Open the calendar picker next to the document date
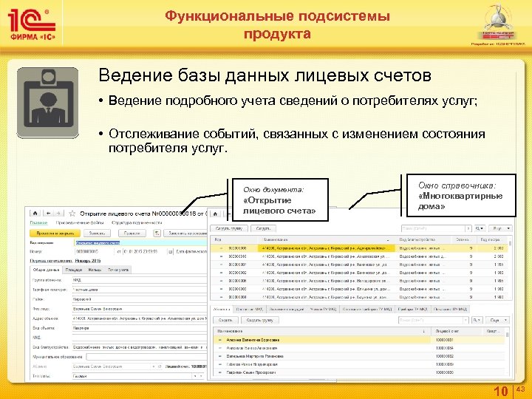The image size is (532, 399). (x=171, y=252)
